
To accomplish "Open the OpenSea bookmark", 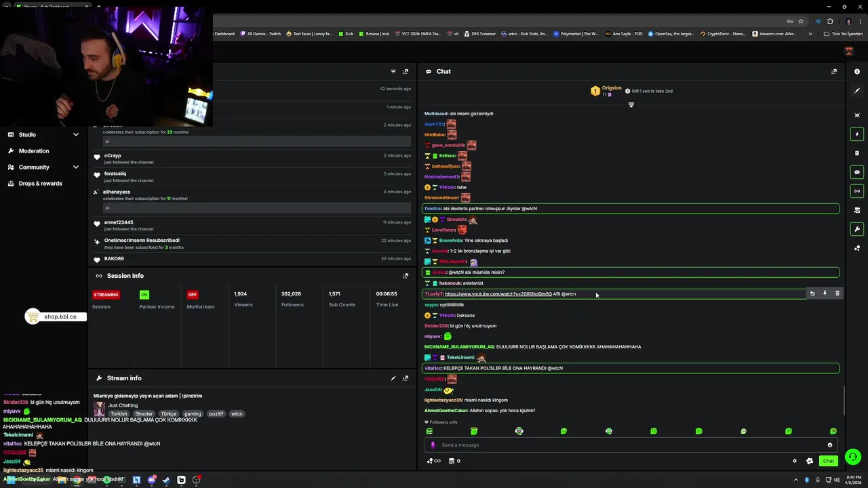I will click(671, 34).
